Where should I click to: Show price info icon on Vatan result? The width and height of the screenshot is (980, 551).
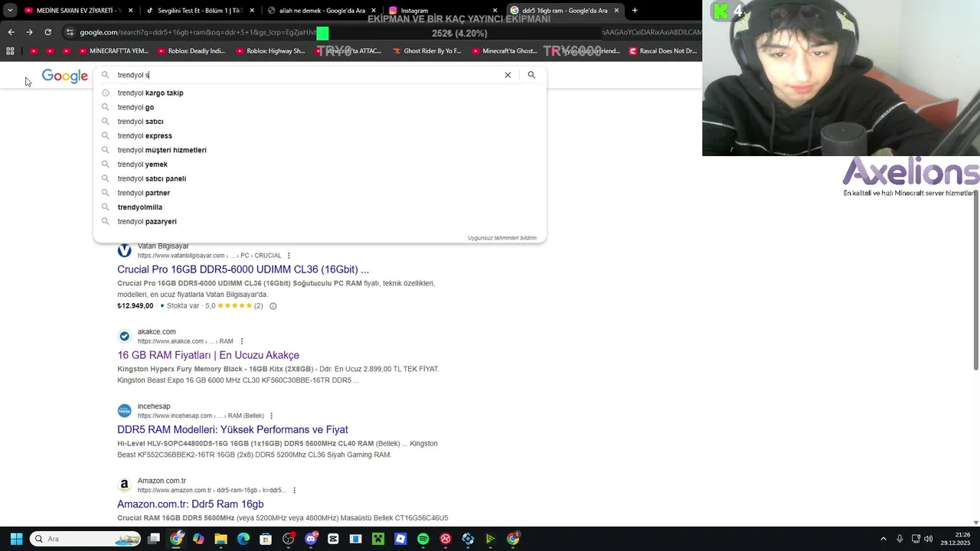coord(273,306)
